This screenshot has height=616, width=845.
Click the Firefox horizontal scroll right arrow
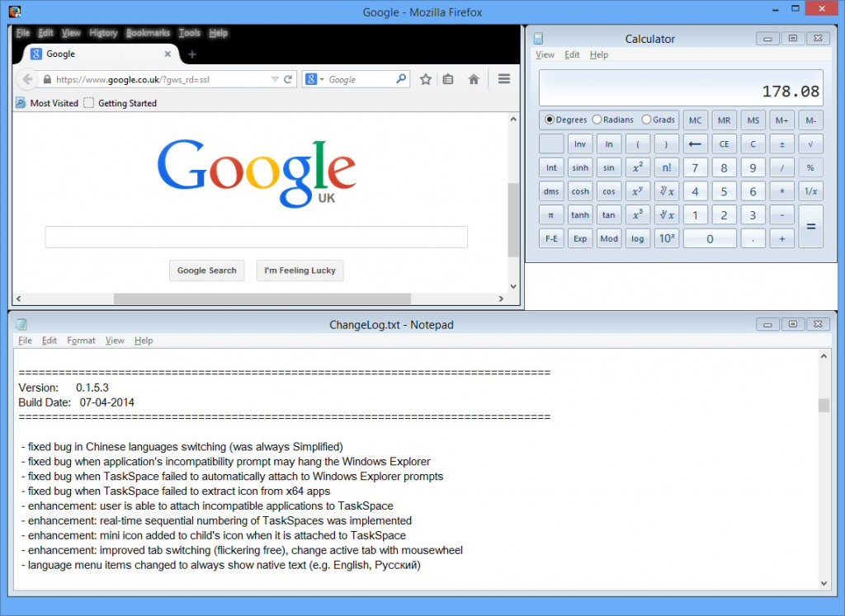pyautogui.click(x=501, y=299)
